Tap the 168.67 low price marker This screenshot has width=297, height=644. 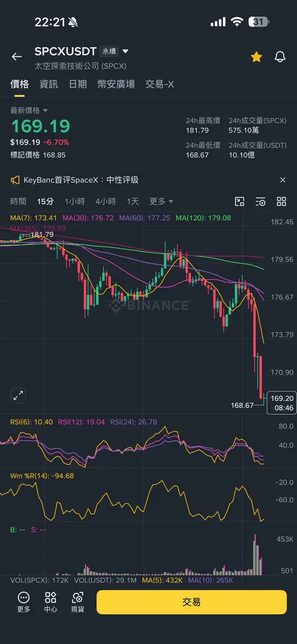241,406
